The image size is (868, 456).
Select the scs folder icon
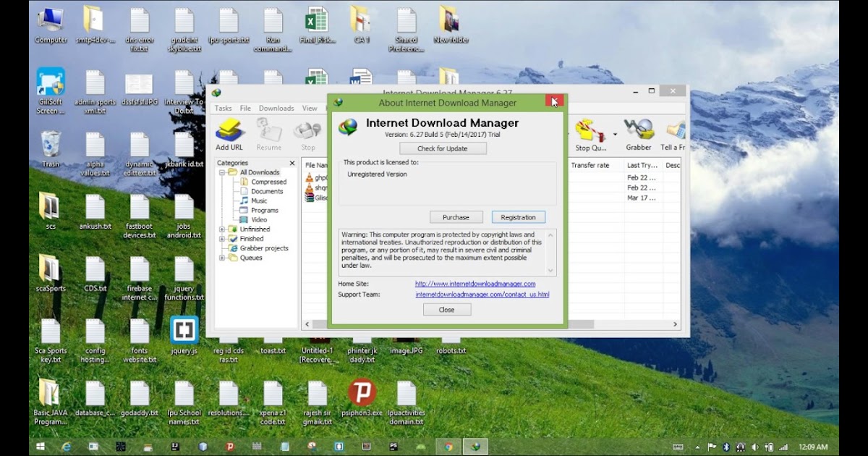click(50, 211)
